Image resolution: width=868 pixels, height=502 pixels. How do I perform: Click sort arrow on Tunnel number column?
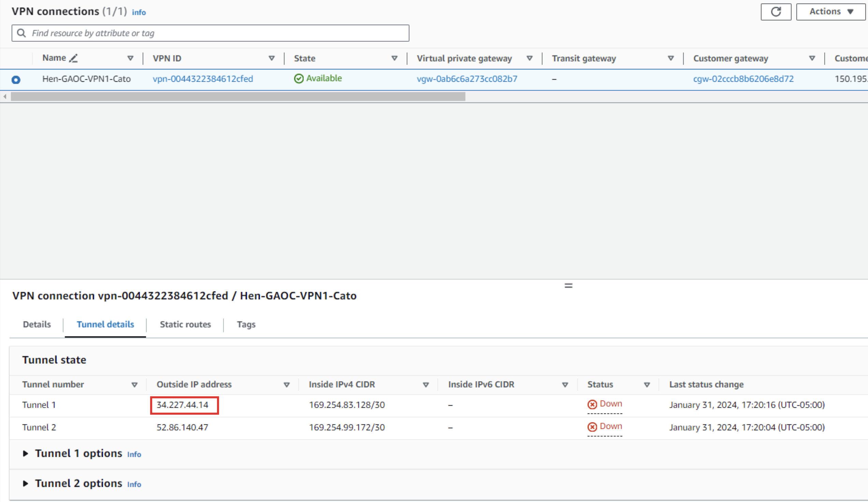134,385
